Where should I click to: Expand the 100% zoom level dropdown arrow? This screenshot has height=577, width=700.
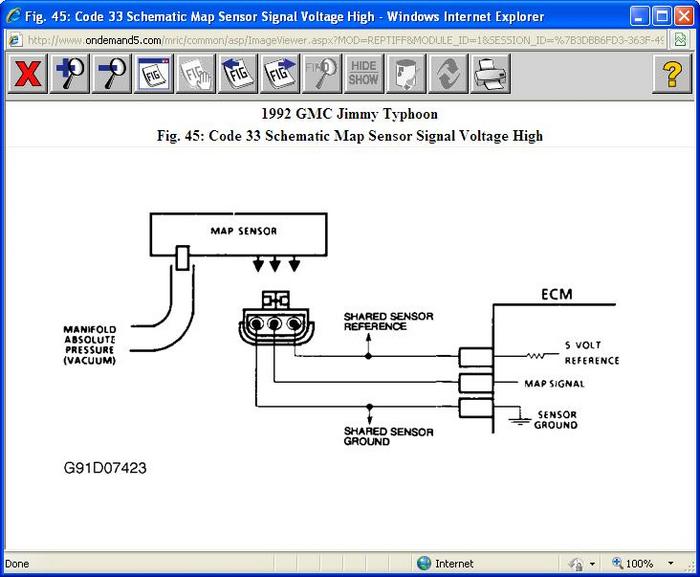671,563
